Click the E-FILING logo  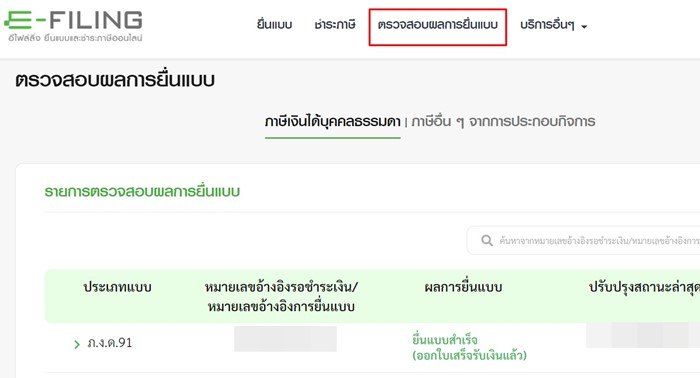(73, 26)
